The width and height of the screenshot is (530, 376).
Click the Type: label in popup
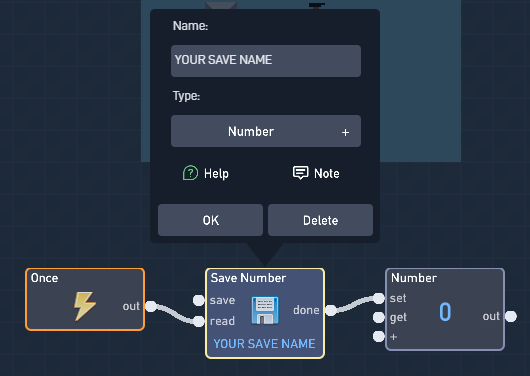186,96
